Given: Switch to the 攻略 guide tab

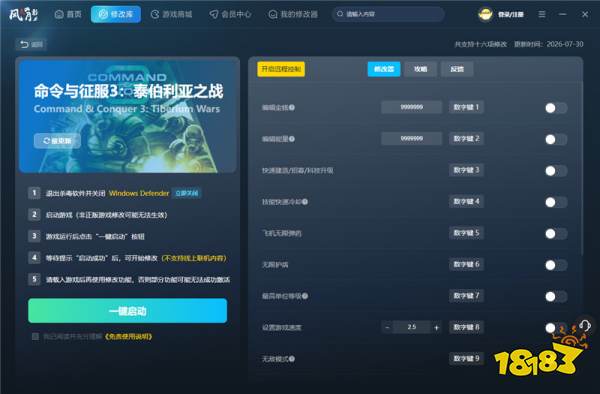Looking at the screenshot, I should click(420, 69).
